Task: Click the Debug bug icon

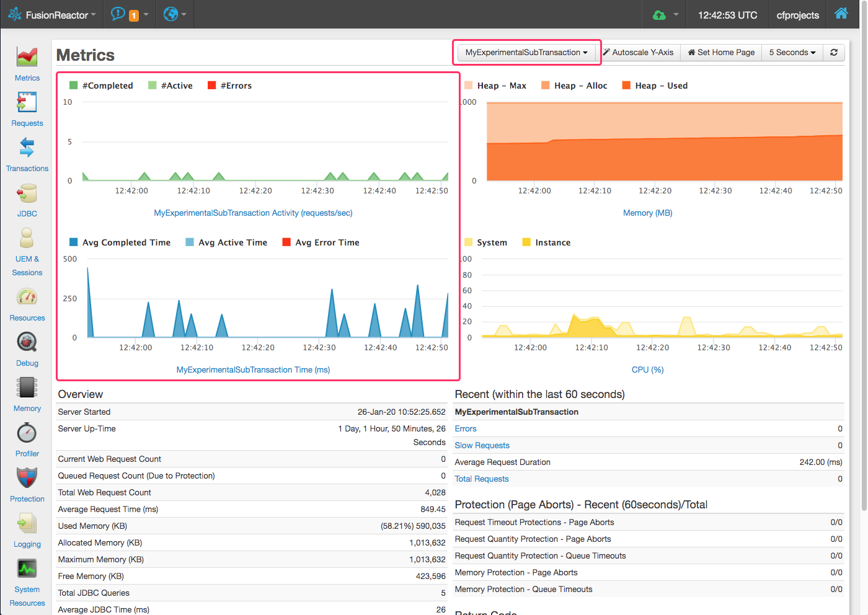Action: click(x=27, y=342)
